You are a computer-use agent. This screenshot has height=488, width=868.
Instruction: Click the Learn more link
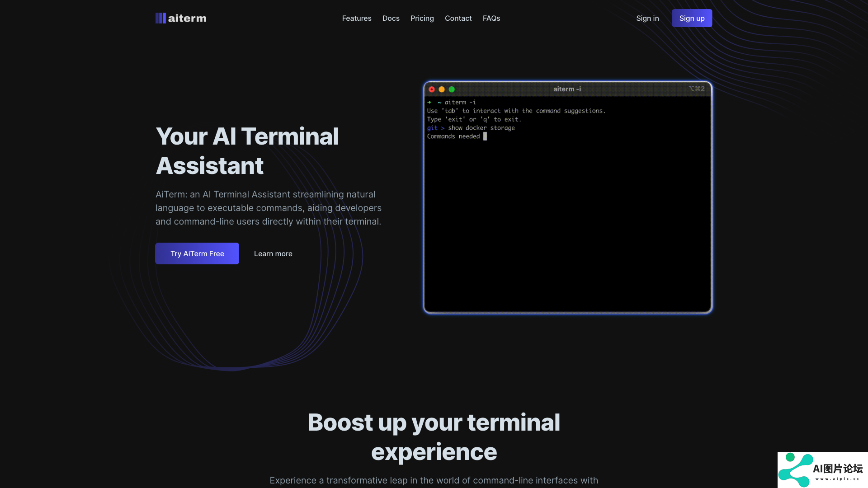[x=273, y=253]
